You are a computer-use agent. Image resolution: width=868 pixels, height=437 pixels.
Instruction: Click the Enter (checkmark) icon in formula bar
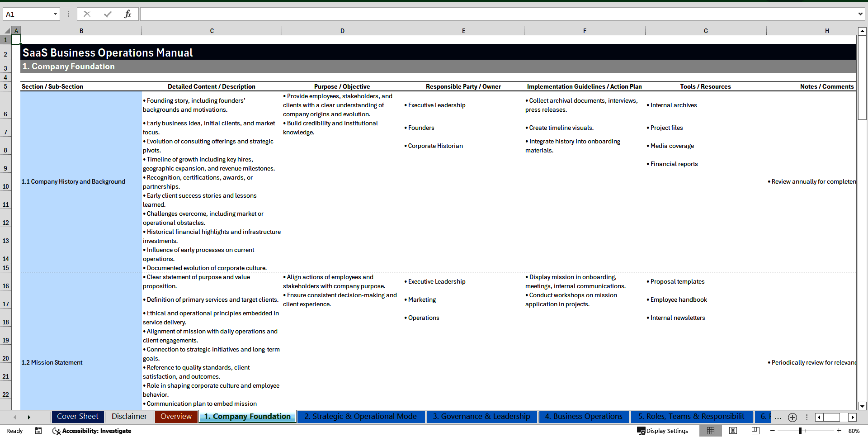[108, 14]
